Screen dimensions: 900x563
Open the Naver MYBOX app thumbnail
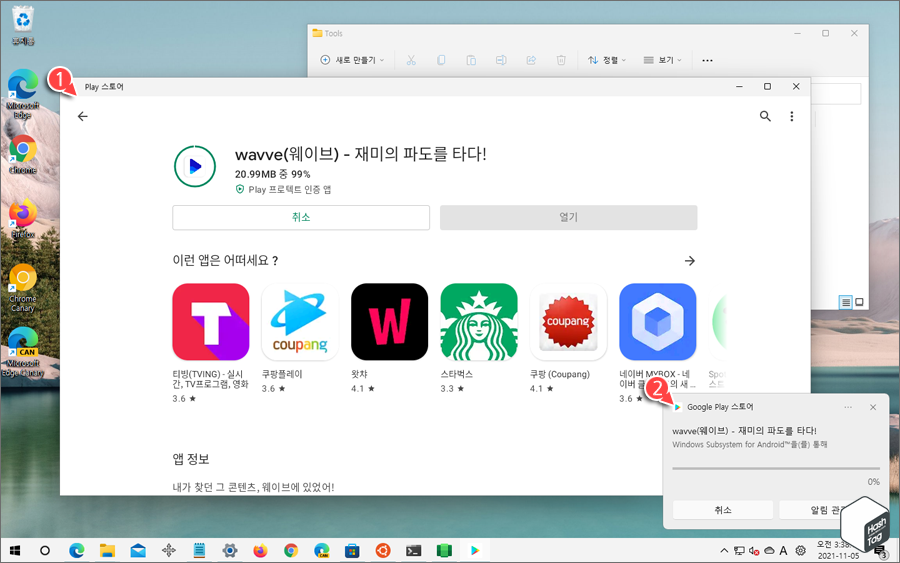click(x=658, y=322)
